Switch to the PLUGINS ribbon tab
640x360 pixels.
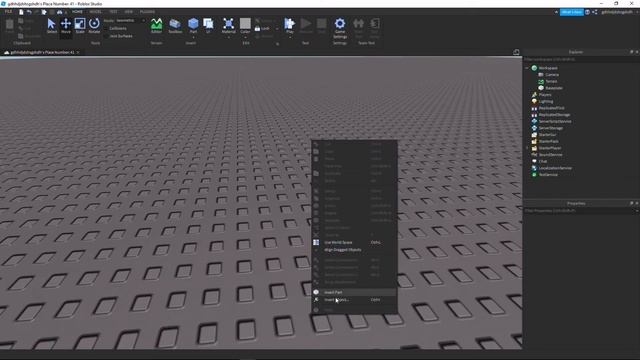(x=147, y=12)
